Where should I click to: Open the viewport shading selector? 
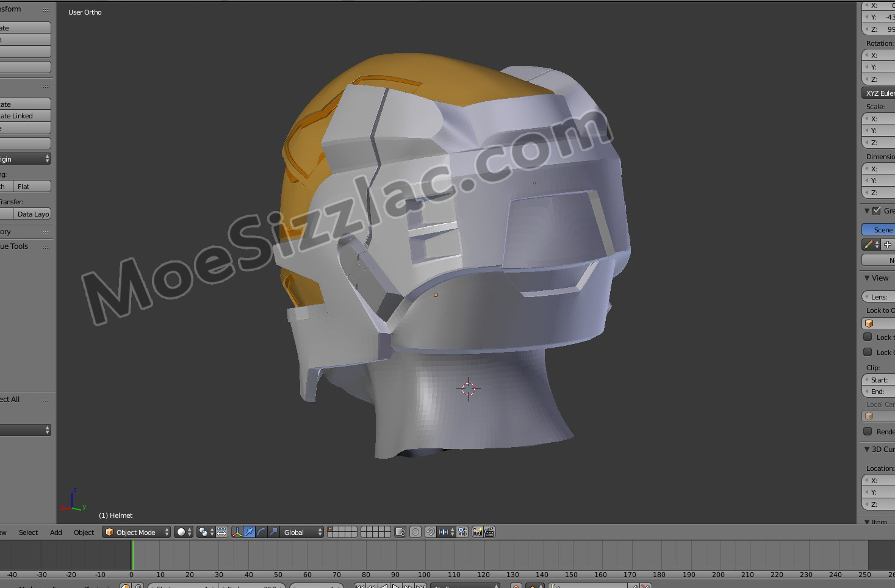pyautogui.click(x=184, y=532)
